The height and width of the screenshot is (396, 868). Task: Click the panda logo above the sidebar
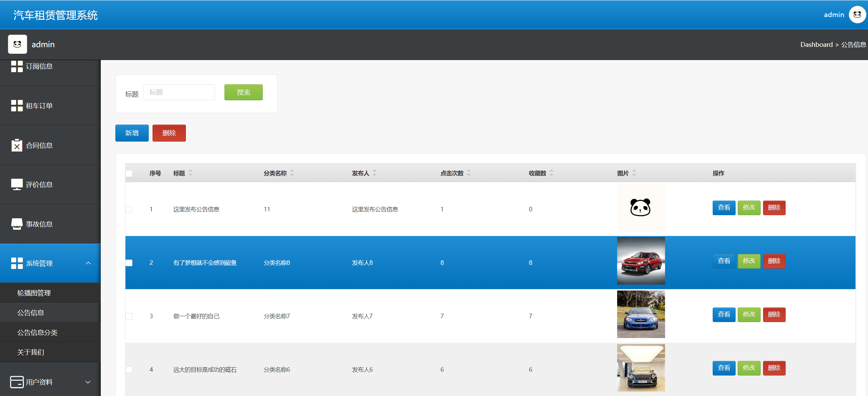pyautogui.click(x=17, y=44)
